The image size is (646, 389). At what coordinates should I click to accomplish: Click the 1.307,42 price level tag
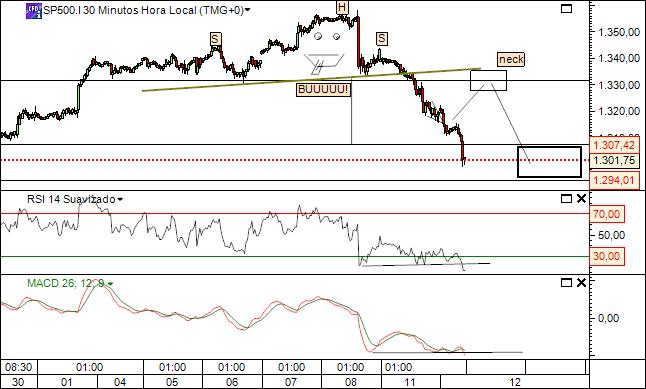(x=614, y=145)
